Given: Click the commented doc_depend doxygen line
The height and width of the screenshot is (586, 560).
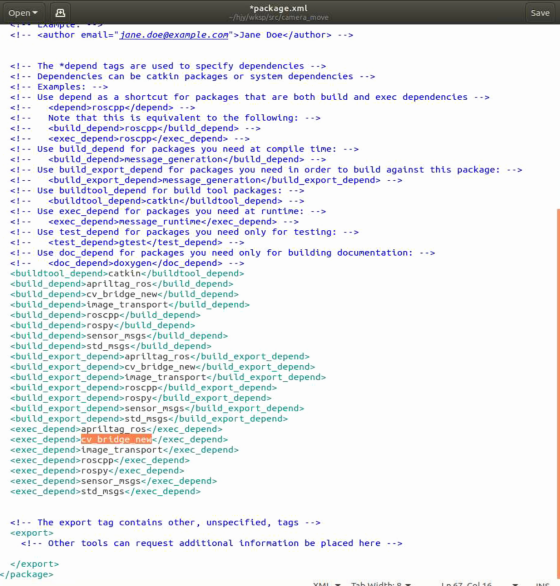Looking at the screenshot, I should [x=127, y=263].
